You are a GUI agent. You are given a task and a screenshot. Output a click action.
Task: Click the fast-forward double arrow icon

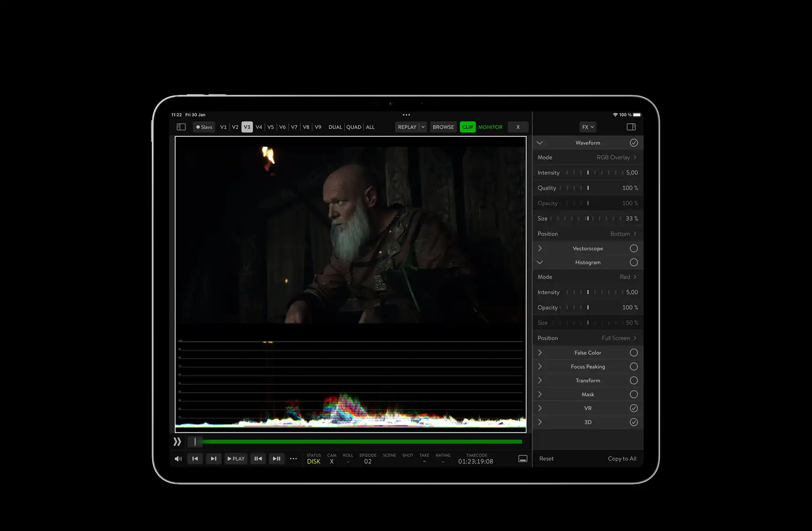[x=177, y=442]
